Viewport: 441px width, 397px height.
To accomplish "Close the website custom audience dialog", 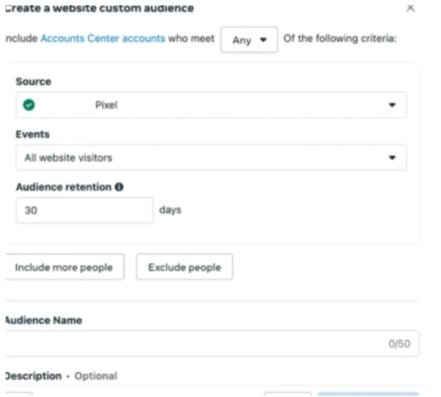I will 410,8.
